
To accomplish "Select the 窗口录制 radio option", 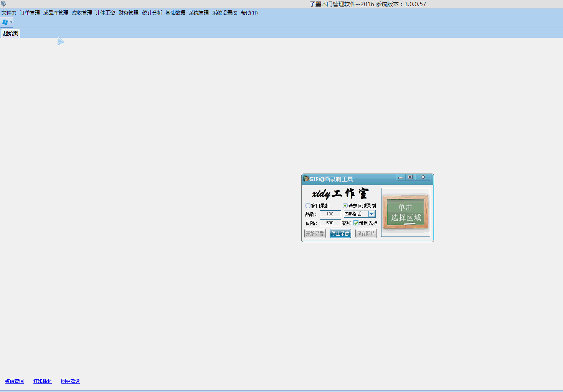I will click(308, 206).
